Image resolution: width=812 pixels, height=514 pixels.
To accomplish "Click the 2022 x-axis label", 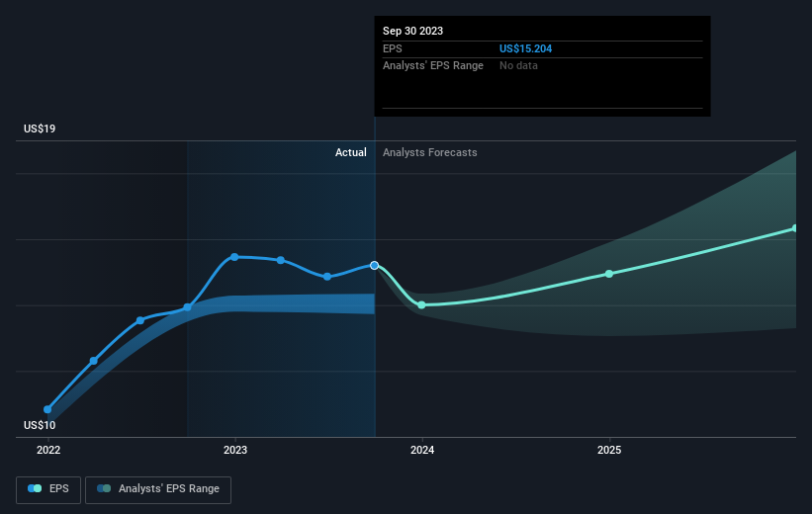I will [48, 451].
